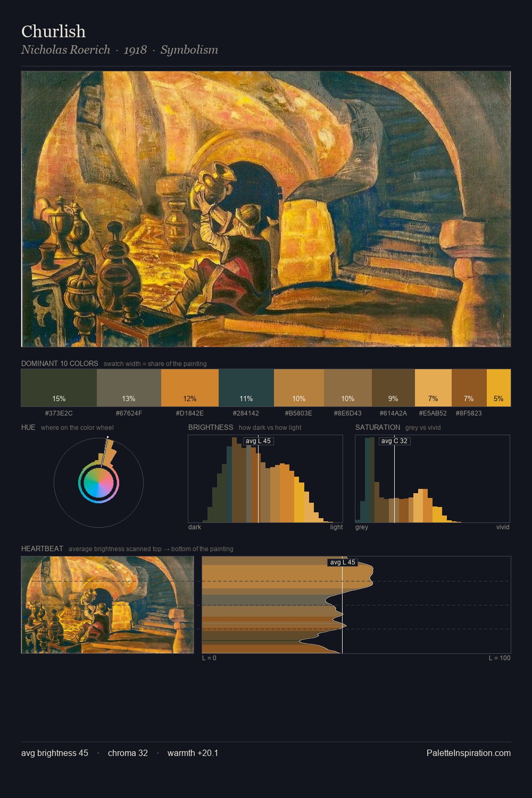Viewport: 532px width, 798px height.
Task: Click hex code #E5AB52
Action: click(433, 413)
